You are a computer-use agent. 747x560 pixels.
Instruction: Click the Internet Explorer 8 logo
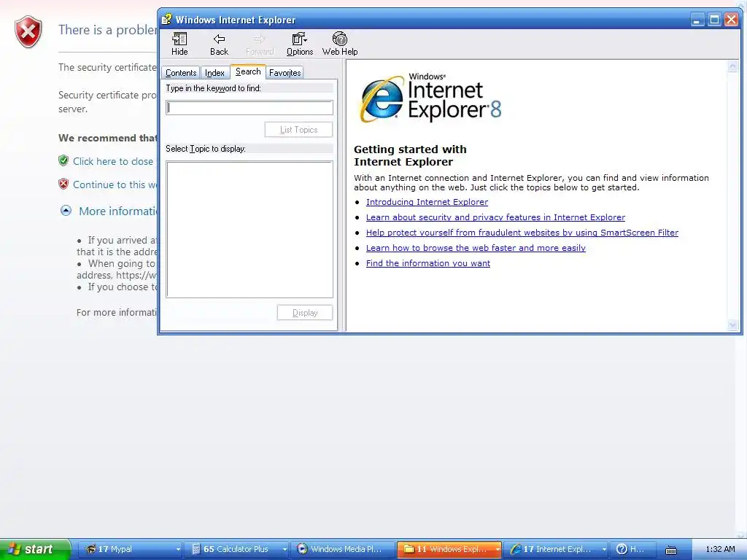point(430,98)
